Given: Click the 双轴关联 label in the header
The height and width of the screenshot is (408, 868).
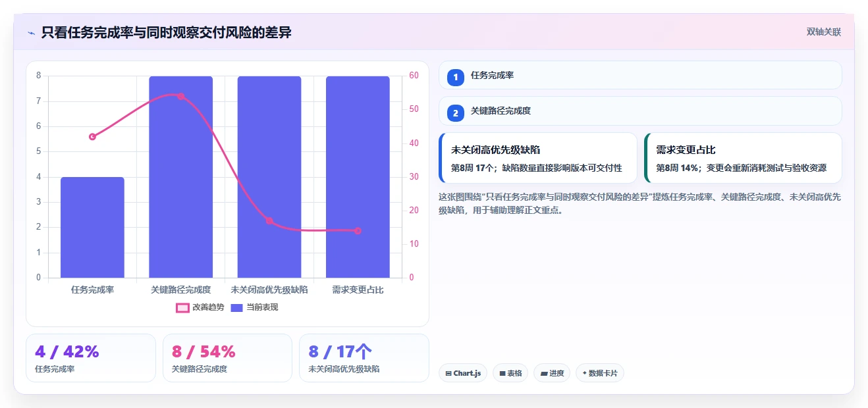Looking at the screenshot, I should (823, 32).
